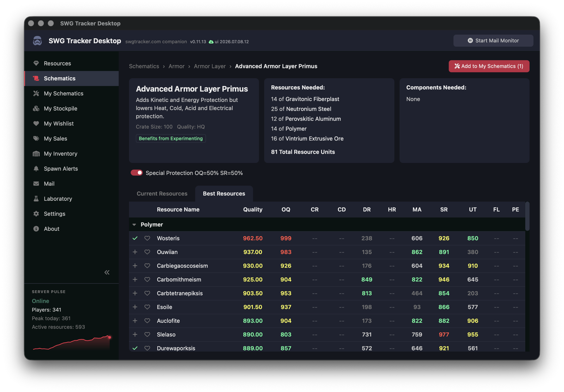564x392 pixels.
Task: Open the Laboratory page
Action: [x=71, y=199]
